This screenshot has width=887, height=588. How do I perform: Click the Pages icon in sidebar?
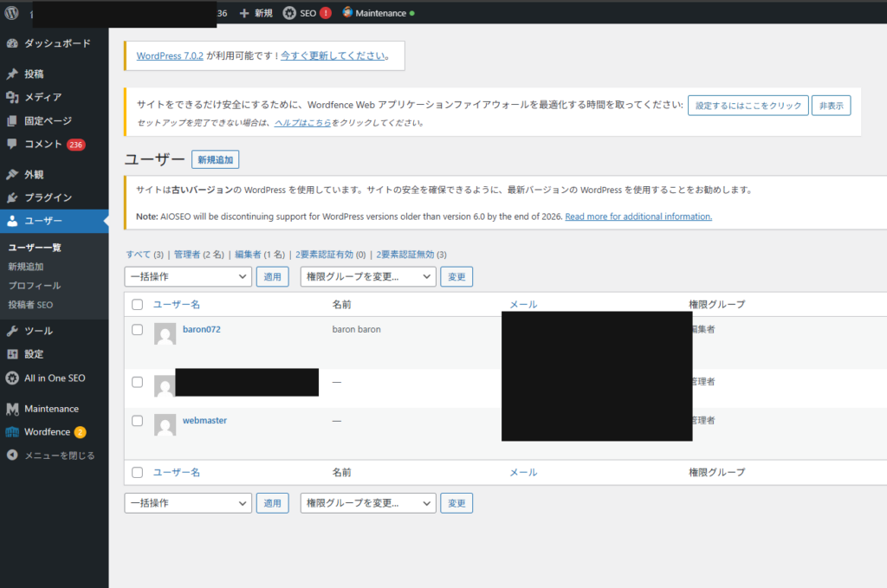[x=12, y=121]
